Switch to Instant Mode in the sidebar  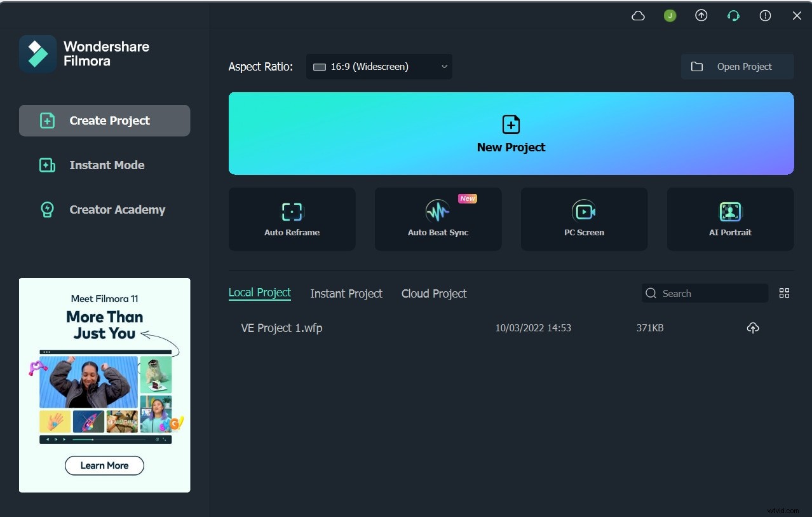[104, 165]
